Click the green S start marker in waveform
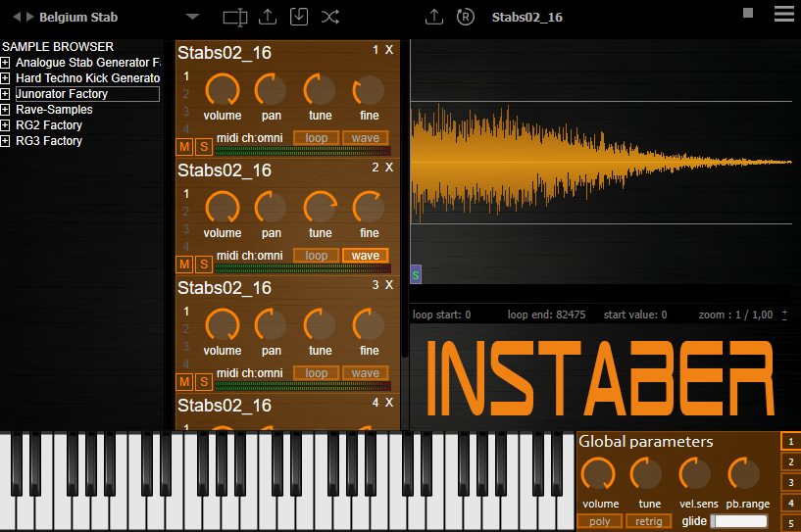This screenshot has width=801, height=532. (x=416, y=274)
